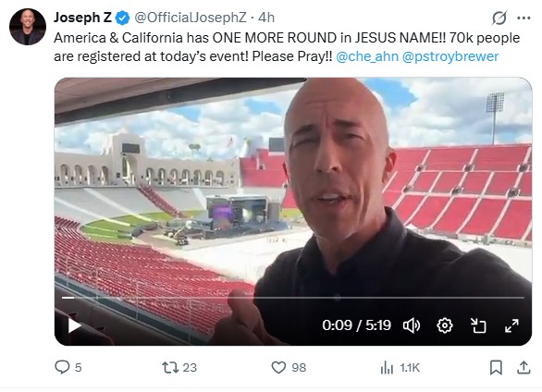Screen dimensions: 542x392
Task: Expand video to fullscreen
Action: 511,325
